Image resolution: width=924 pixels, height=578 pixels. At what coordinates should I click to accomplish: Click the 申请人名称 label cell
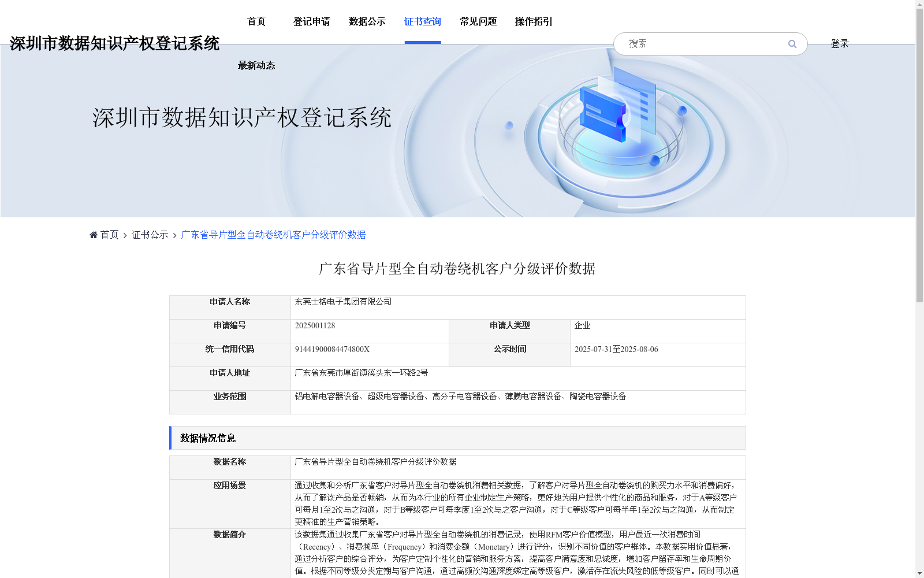pos(230,307)
